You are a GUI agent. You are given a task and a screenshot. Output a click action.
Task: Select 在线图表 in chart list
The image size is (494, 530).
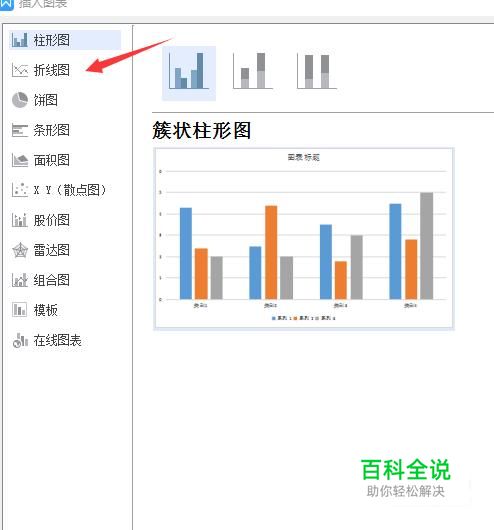[x=57, y=340]
